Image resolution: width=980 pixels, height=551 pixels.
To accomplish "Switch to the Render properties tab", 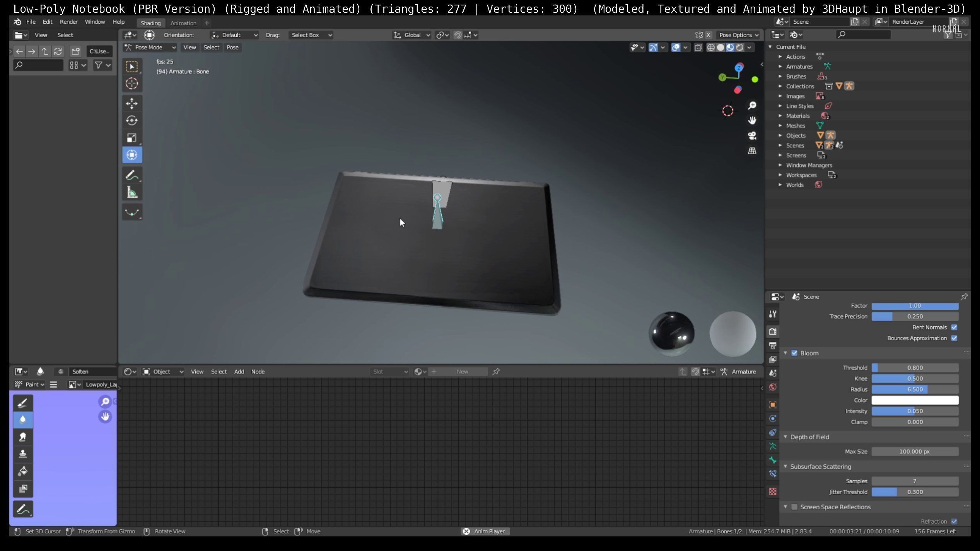I will pyautogui.click(x=773, y=331).
